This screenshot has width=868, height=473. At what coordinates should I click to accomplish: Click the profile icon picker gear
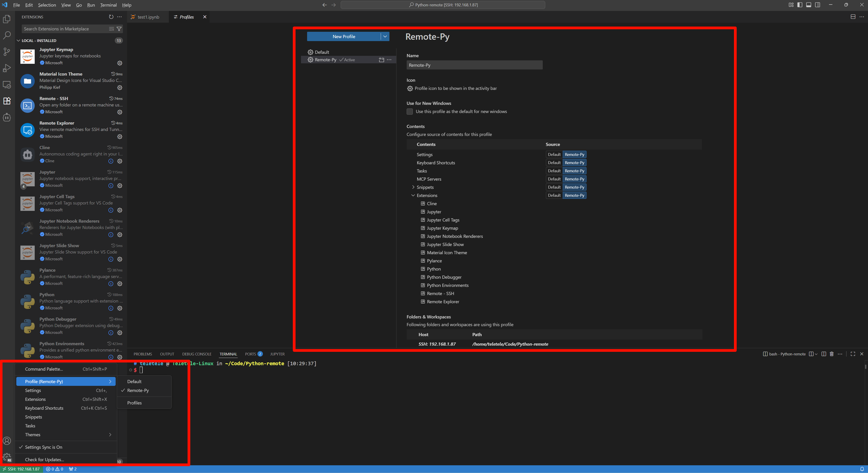point(410,88)
